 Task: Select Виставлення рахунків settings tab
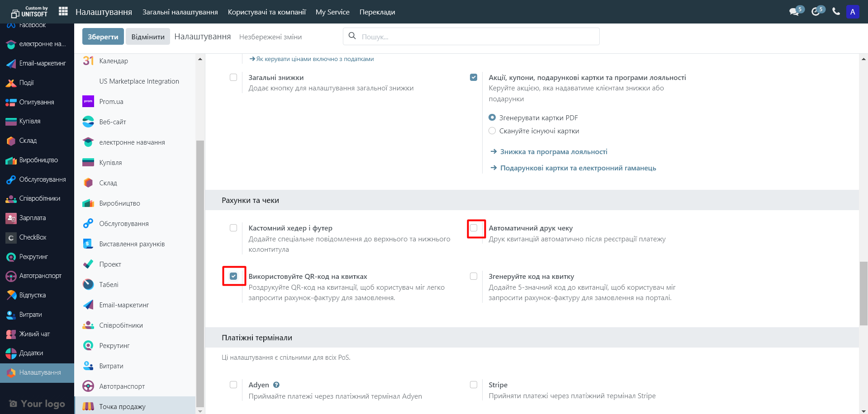coord(135,244)
